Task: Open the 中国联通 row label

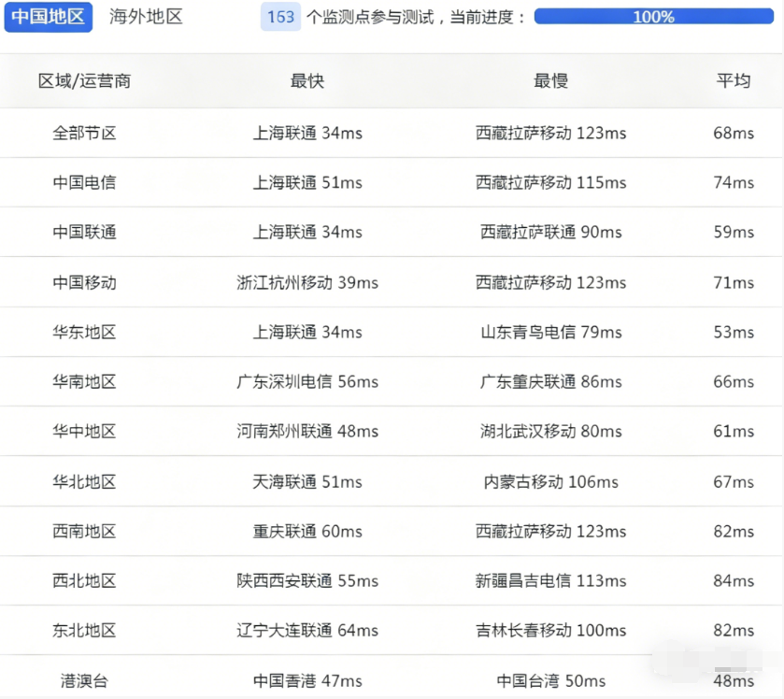Action: click(84, 232)
